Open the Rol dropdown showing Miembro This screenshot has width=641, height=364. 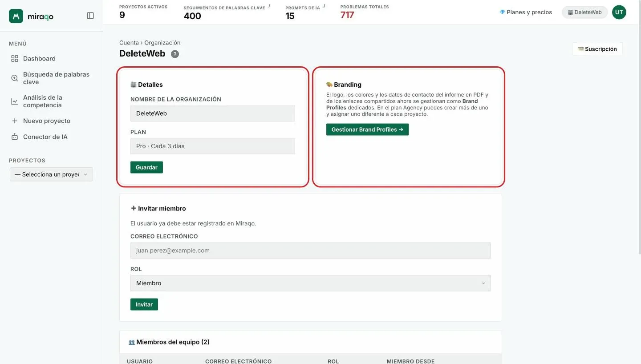tap(311, 283)
